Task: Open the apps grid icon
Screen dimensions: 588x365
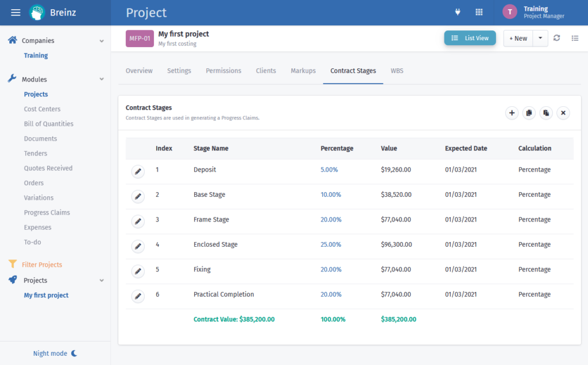Action: (479, 12)
